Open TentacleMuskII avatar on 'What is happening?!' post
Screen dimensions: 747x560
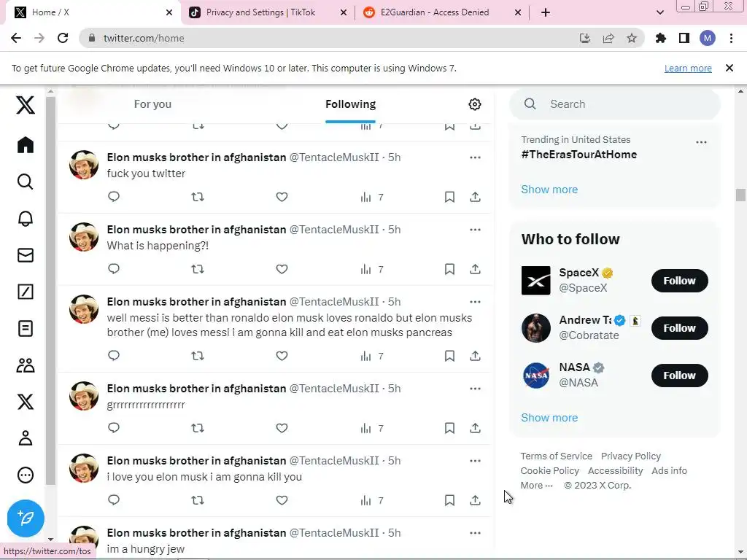click(x=84, y=237)
